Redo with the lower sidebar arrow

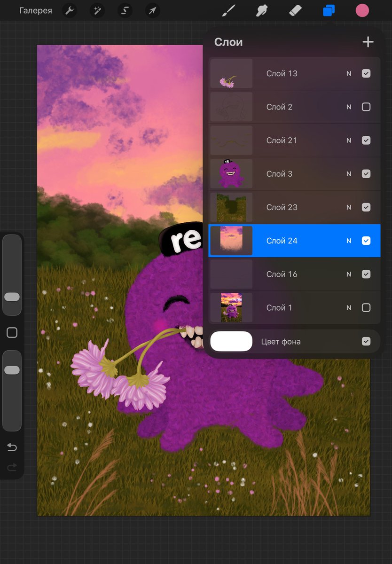tap(12, 467)
